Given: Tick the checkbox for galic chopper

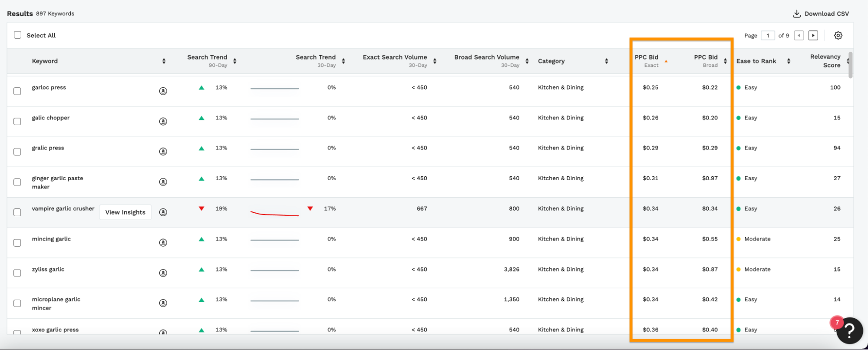Looking at the screenshot, I should coord(17,122).
